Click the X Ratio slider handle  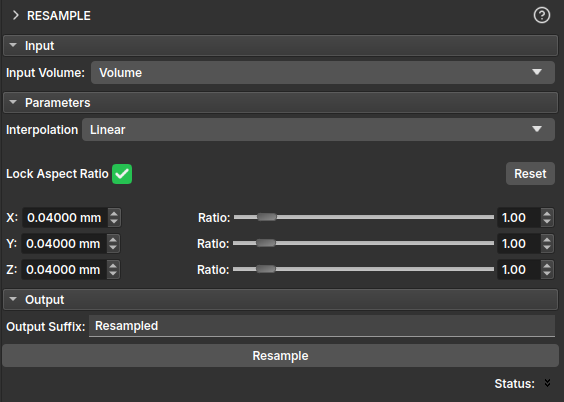(x=267, y=217)
